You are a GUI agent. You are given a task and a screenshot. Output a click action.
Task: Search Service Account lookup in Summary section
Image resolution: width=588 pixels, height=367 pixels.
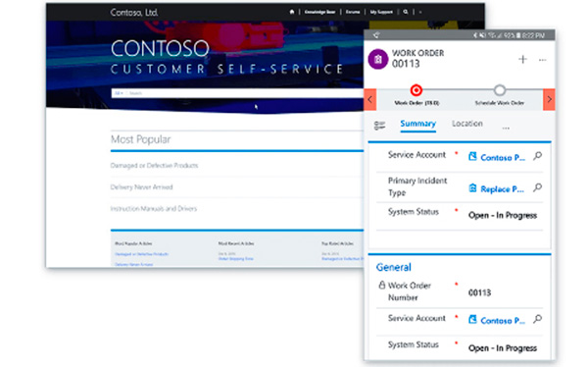(537, 156)
